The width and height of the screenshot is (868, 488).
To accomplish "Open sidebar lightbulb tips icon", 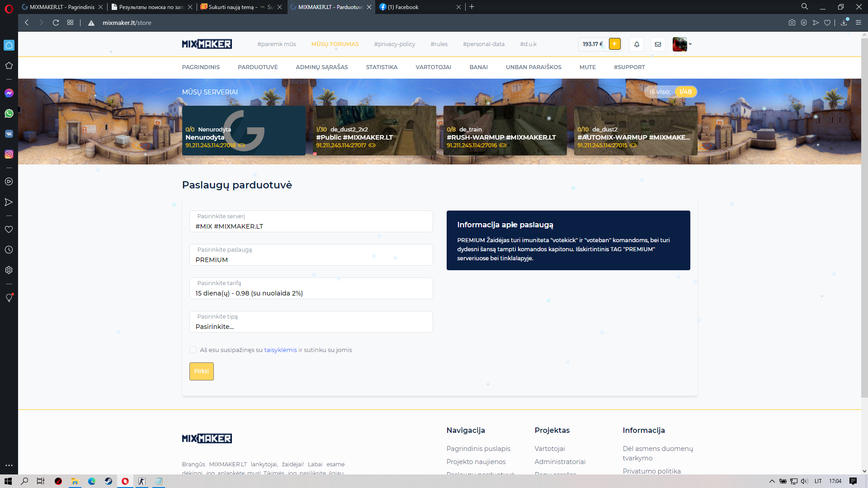I will [9, 298].
